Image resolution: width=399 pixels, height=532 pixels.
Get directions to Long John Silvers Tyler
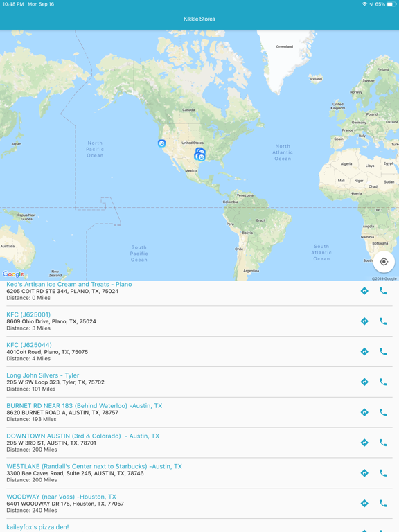[364, 382]
